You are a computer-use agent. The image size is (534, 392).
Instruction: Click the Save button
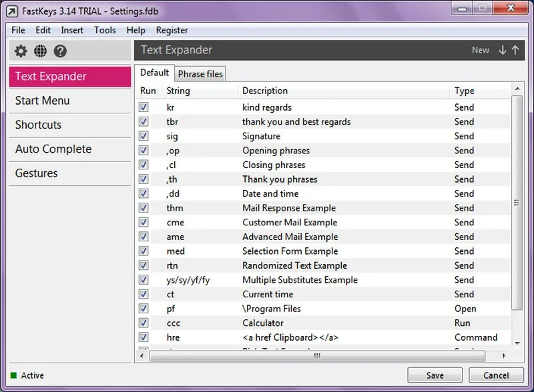tap(435, 375)
